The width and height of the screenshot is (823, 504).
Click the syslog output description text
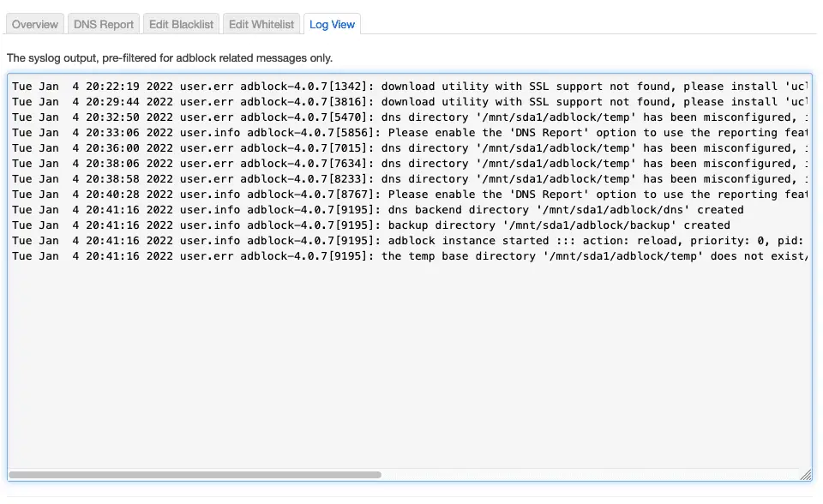(x=170, y=57)
